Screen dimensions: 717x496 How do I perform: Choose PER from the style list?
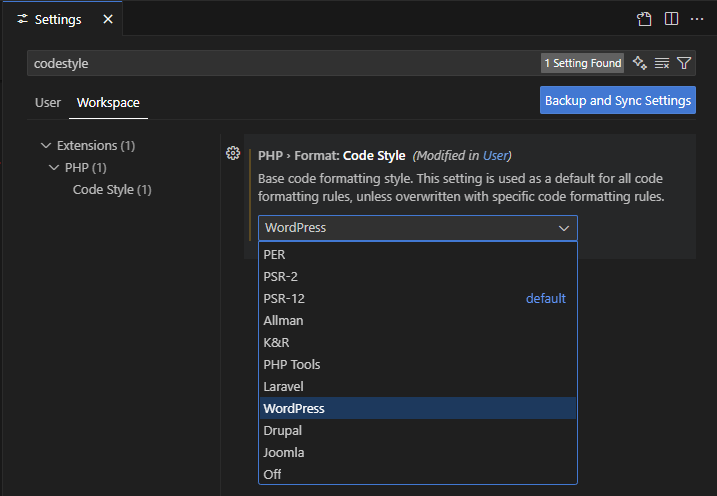pos(417,254)
